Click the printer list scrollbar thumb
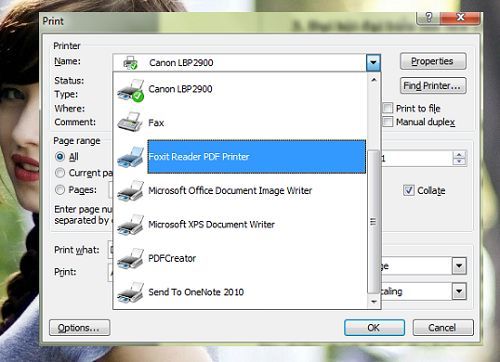This screenshot has height=362, width=500. [x=373, y=222]
